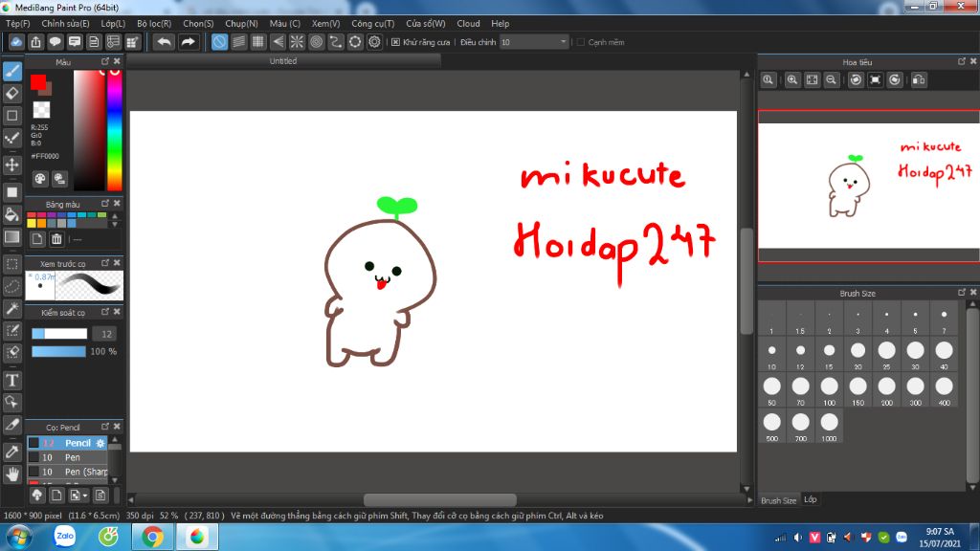Select the Select Eraser tool
980x551 pixels.
[11, 352]
